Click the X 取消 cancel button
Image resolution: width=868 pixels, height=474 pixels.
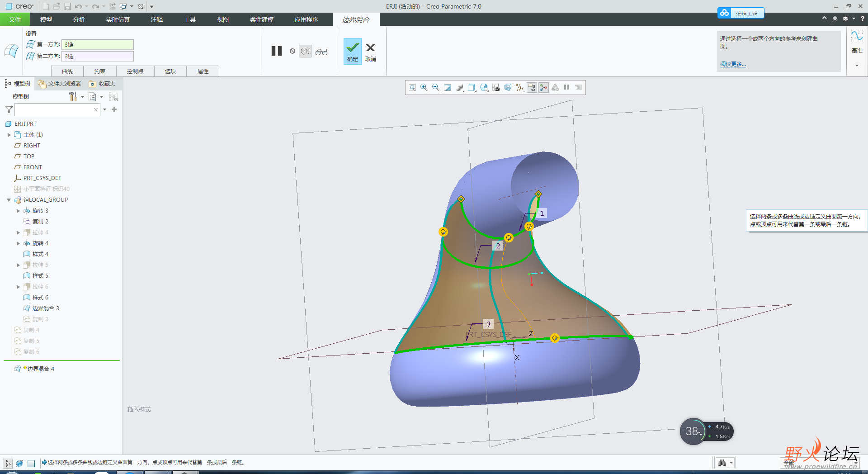(370, 52)
